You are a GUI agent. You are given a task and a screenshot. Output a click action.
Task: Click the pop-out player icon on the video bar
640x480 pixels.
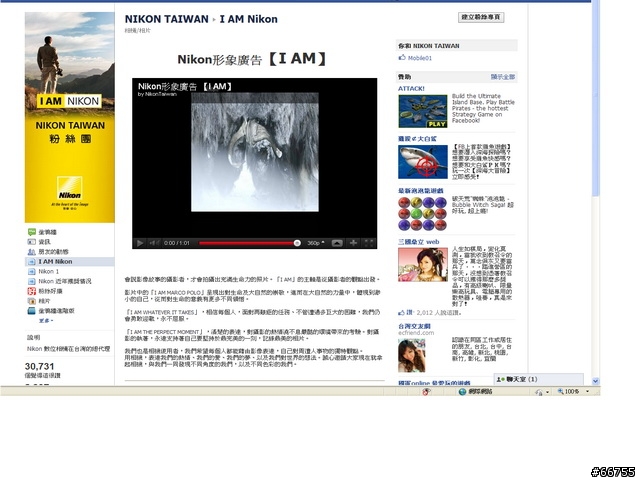click(x=337, y=243)
